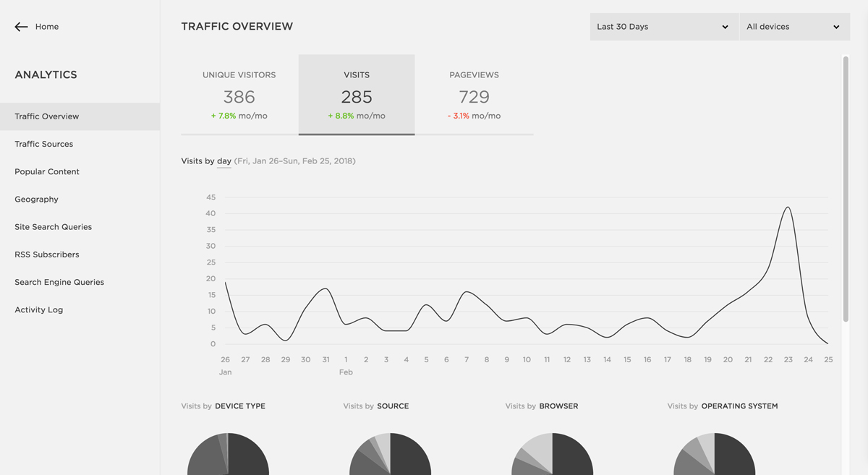Screen dimensions: 868x475
Task: Click the Source pie chart
Action: point(390,454)
